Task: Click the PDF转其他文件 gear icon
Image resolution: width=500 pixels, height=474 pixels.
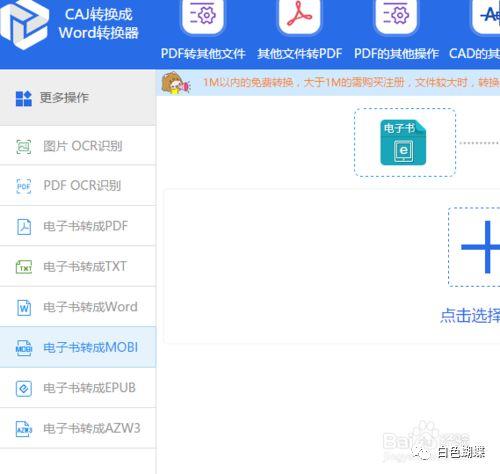Action: coord(203,15)
